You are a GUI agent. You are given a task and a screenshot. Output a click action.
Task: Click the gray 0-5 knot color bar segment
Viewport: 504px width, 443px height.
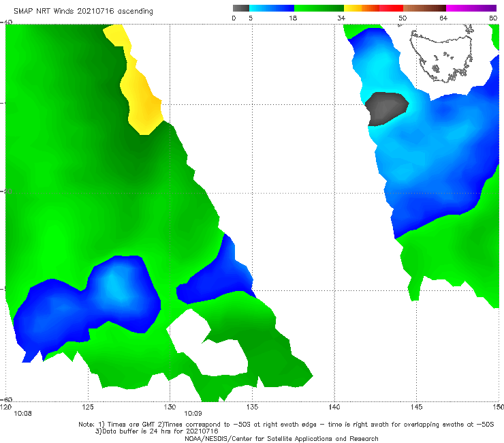pyautogui.click(x=241, y=8)
